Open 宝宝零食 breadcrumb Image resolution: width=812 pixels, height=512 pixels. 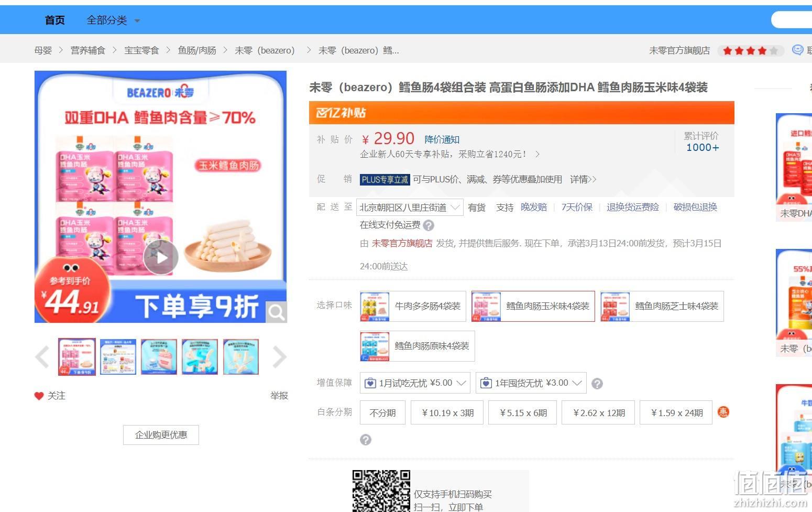pos(141,50)
